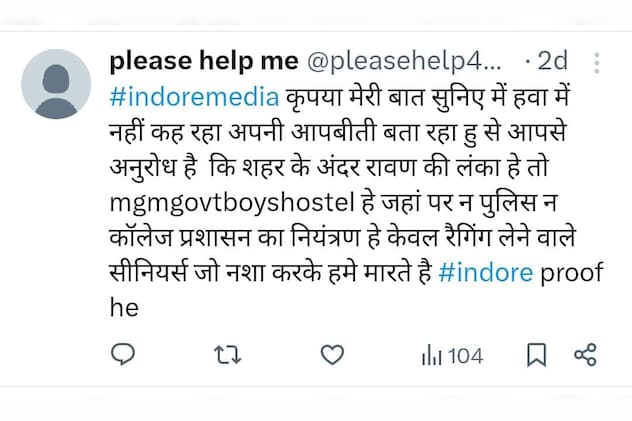Click the share icon
Image resolution: width=632 pixels, height=421 pixels.
pyautogui.click(x=585, y=354)
